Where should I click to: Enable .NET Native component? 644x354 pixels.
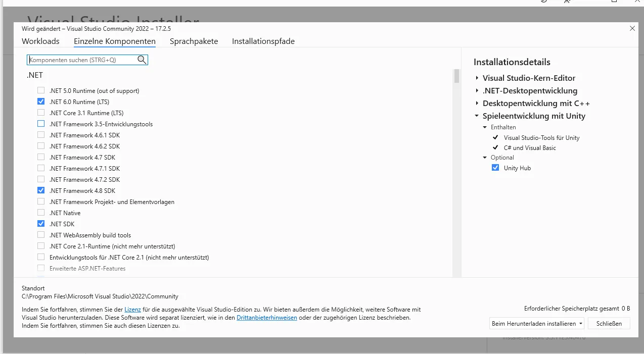41,213
